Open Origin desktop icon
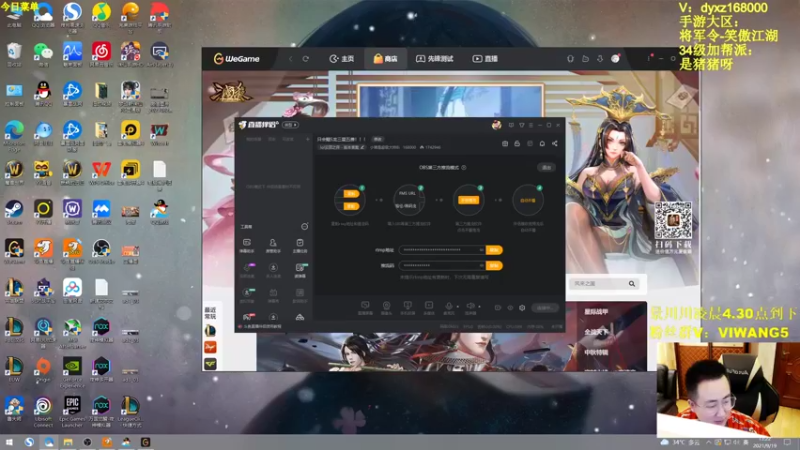This screenshot has width=800, height=450. click(43, 370)
